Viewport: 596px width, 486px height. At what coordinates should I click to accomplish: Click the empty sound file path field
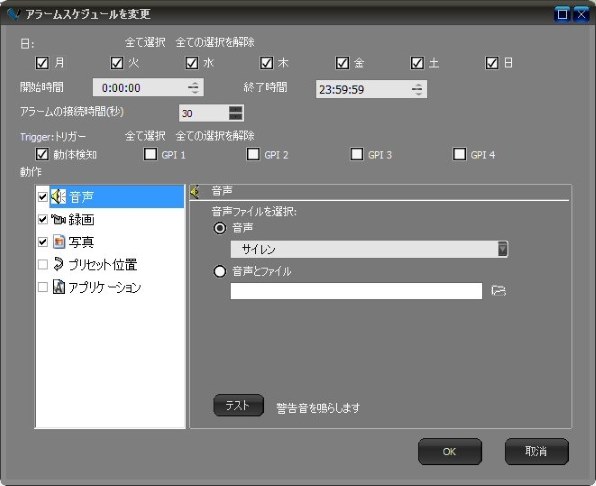356,291
